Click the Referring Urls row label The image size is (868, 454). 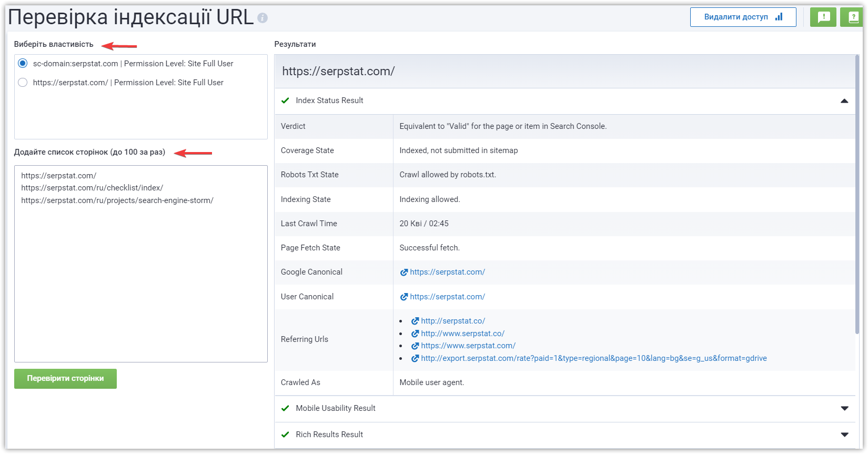pyautogui.click(x=305, y=339)
